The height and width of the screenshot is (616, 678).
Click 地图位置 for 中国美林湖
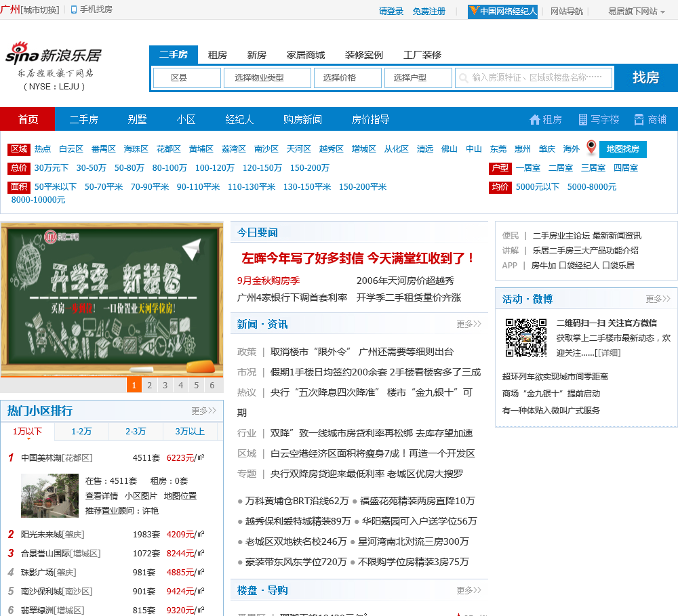pos(180,496)
